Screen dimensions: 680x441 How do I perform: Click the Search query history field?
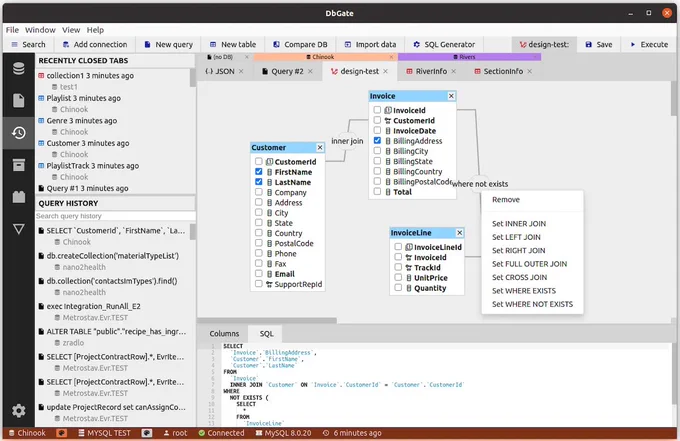(x=115, y=216)
